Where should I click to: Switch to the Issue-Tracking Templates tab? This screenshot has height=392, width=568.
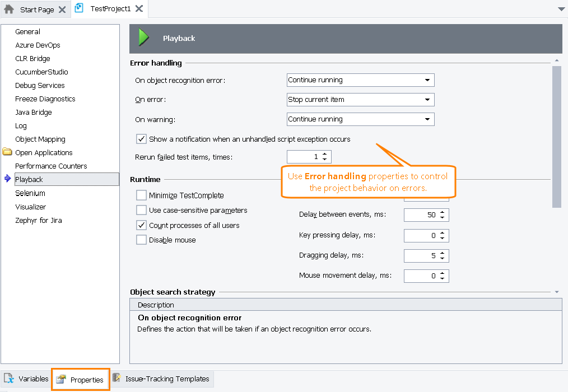click(x=167, y=379)
